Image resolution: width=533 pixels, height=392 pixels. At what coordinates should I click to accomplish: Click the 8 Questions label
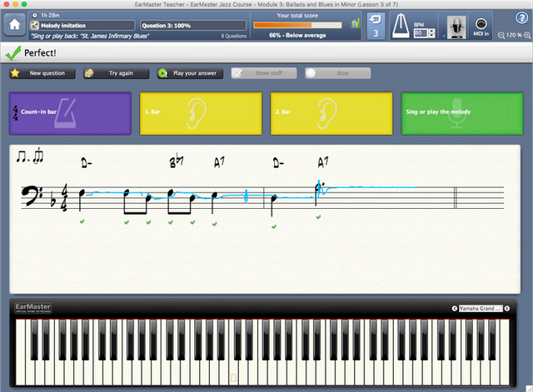(234, 36)
